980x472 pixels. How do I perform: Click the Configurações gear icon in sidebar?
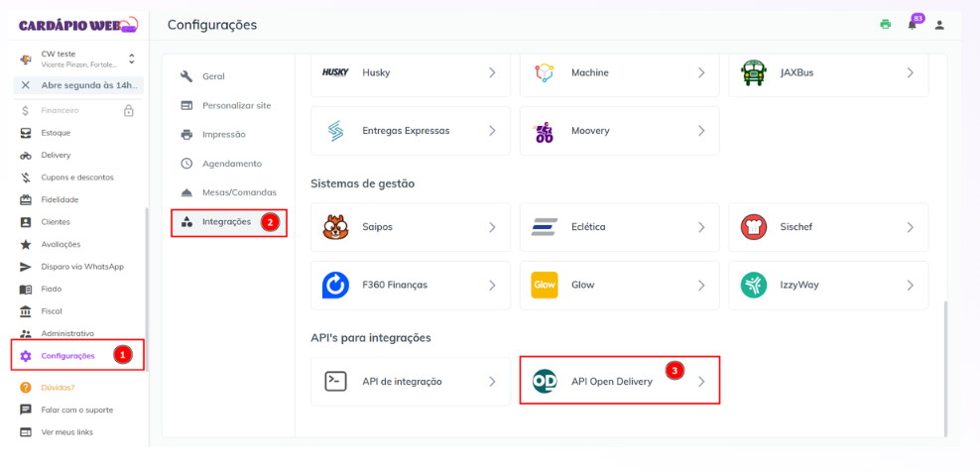point(26,356)
